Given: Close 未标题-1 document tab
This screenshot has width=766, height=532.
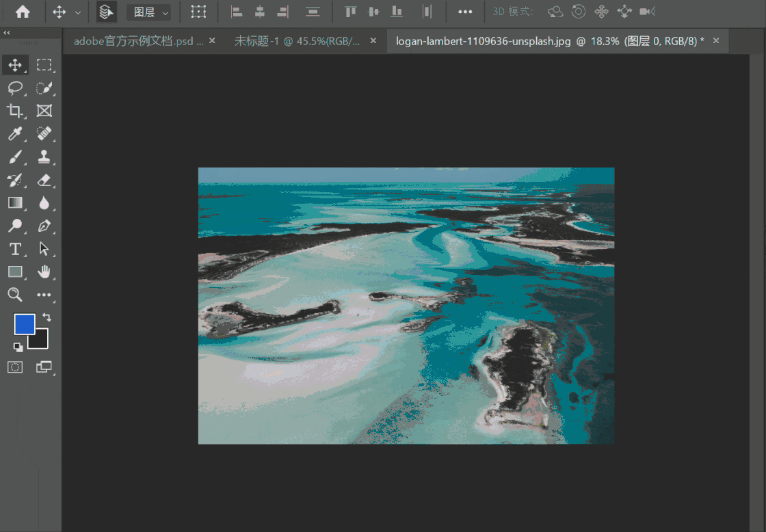Looking at the screenshot, I should (x=373, y=40).
